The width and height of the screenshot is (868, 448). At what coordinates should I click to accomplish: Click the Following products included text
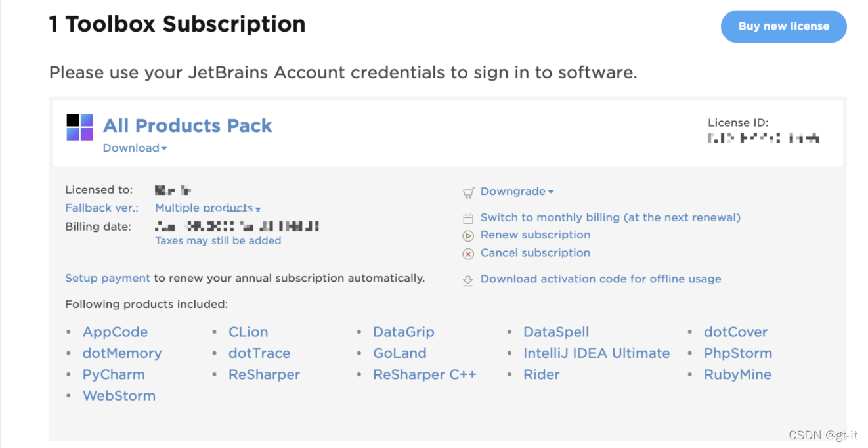point(146,304)
